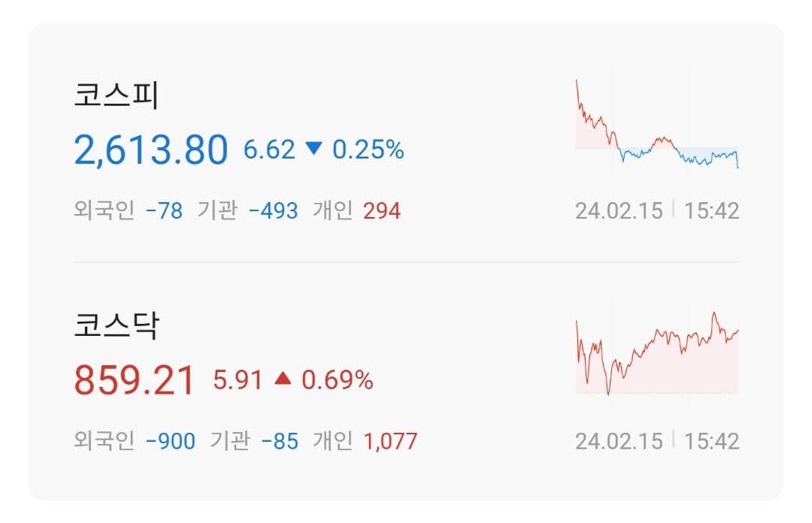The height and width of the screenshot is (523, 812).
Task: Select KOSPI 기관 net value -493
Action: coord(274,210)
